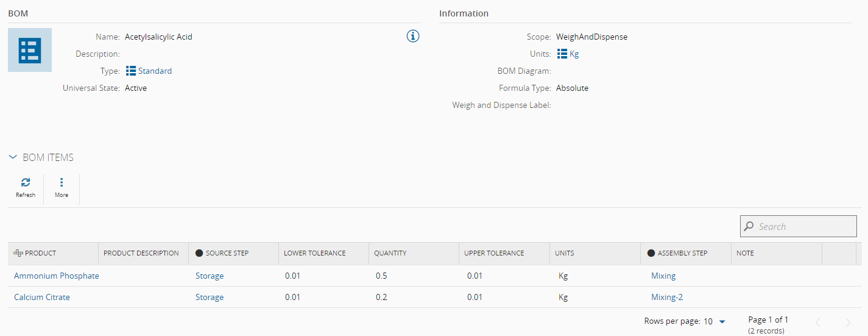Image resolution: width=868 pixels, height=336 pixels.
Task: Go to next page arrow
Action: tap(848, 322)
